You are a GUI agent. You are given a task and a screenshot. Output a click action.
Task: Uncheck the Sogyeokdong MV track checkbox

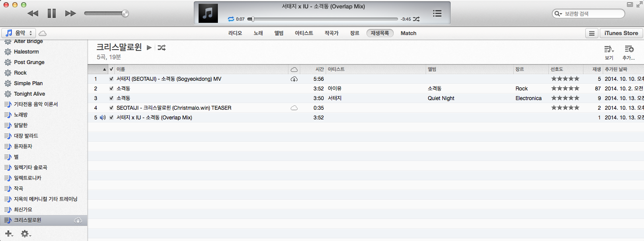pos(111,79)
